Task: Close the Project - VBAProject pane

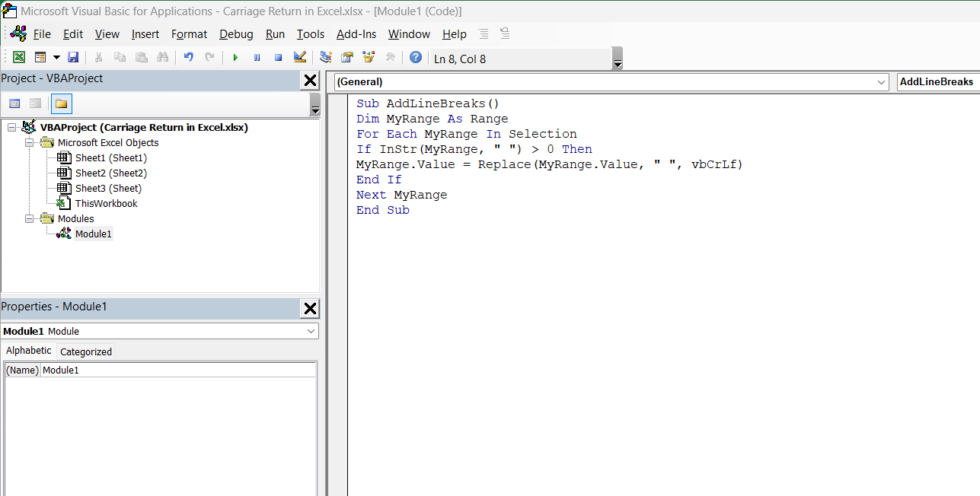Action: click(310, 81)
